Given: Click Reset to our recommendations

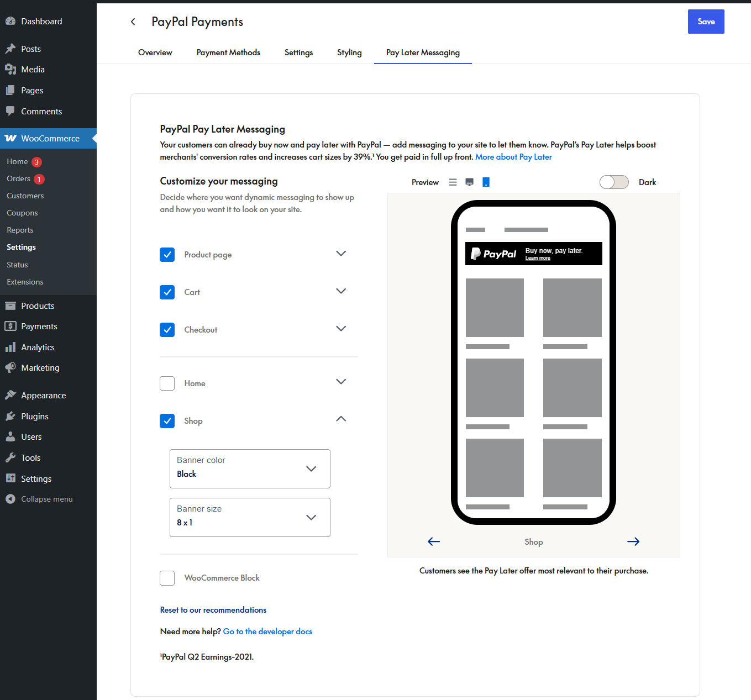Looking at the screenshot, I should coord(213,610).
